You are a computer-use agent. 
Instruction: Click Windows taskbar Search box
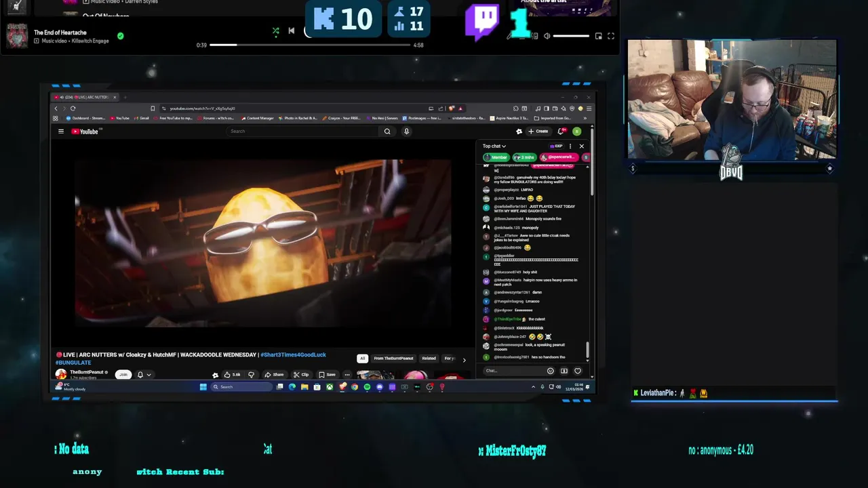[241, 387]
